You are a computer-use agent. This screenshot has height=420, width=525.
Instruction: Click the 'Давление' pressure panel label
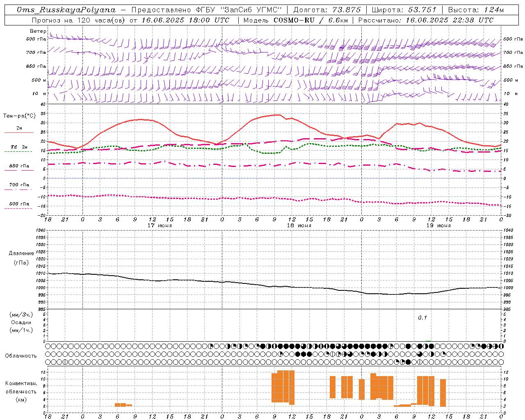tap(21, 253)
